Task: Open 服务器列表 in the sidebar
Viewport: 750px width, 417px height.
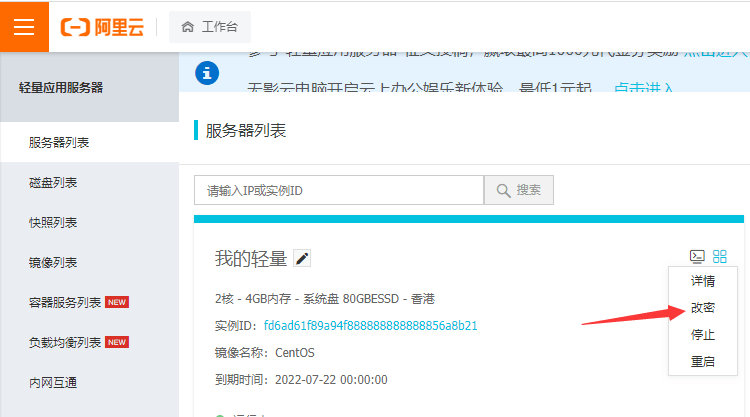Action: [x=59, y=143]
